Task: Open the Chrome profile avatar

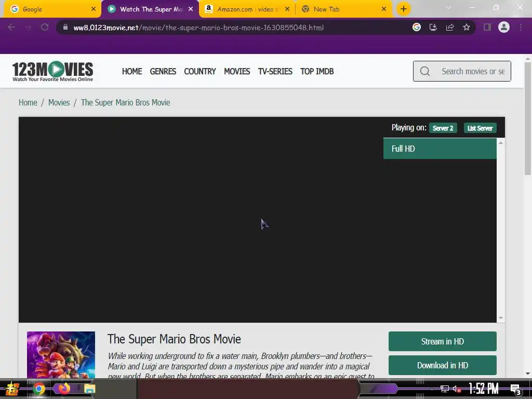Action: tap(504, 27)
